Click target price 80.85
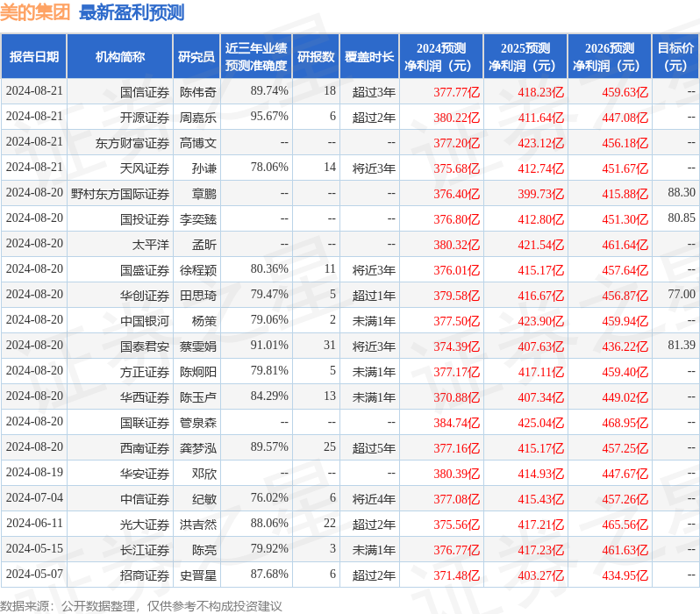 click(x=682, y=218)
